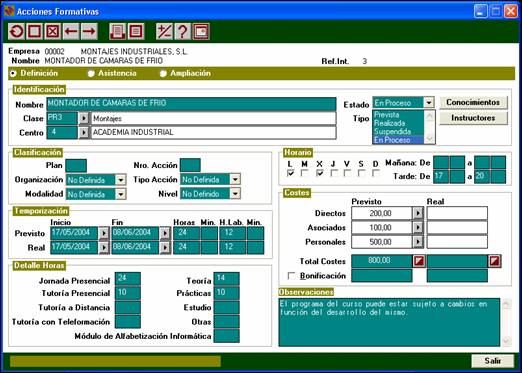
Task: Click the printer document toolbar icon
Action: click(118, 32)
